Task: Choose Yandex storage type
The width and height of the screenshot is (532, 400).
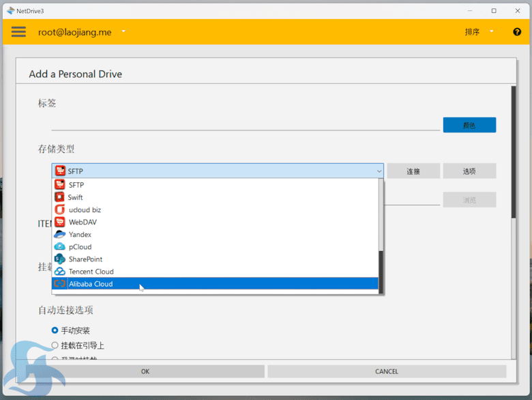Action: (x=215, y=234)
